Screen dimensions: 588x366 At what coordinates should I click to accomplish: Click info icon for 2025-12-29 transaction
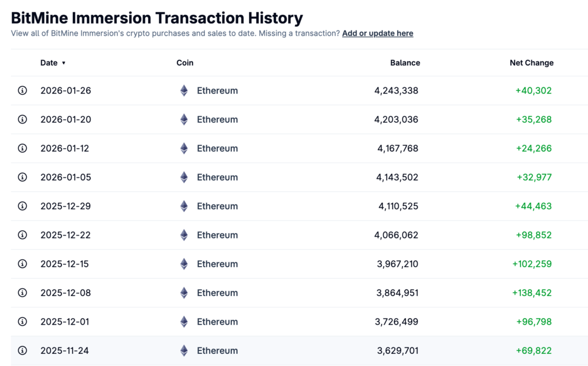(22, 206)
